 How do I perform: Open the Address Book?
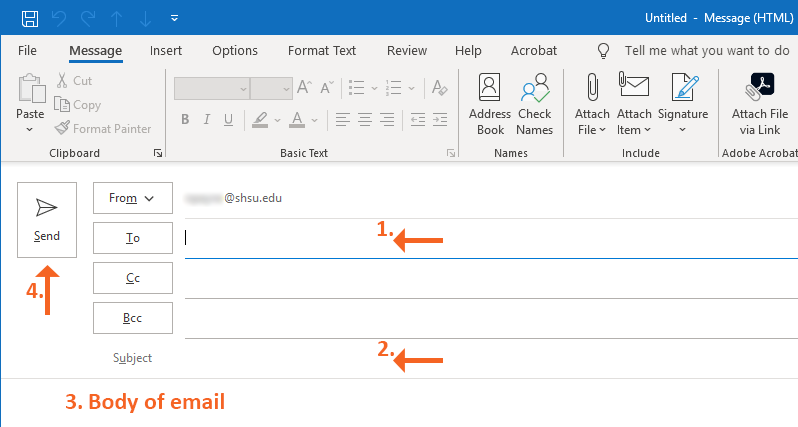coord(490,105)
